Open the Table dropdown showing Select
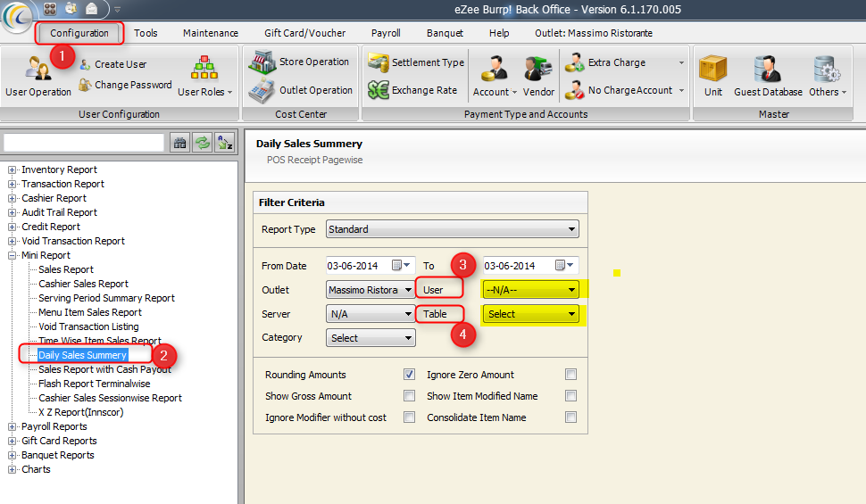 point(530,314)
